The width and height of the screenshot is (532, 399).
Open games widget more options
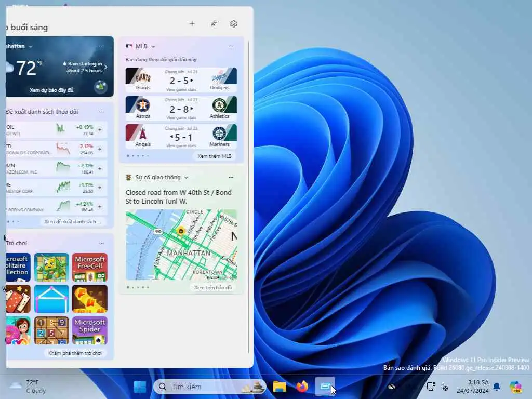click(x=101, y=243)
